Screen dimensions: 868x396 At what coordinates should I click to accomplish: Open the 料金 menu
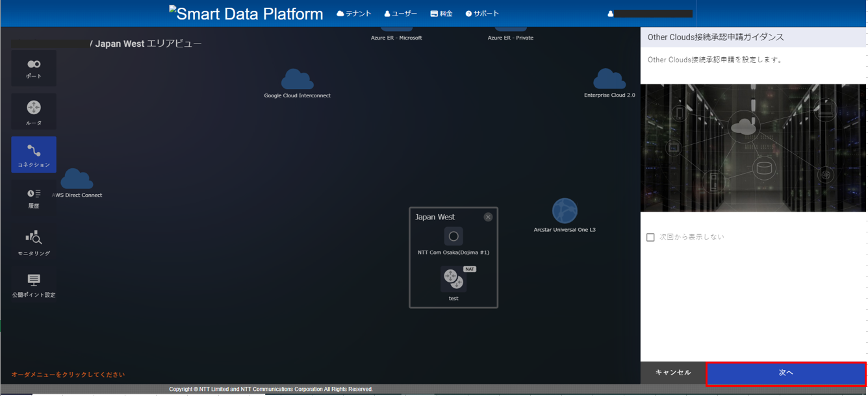[x=441, y=14]
